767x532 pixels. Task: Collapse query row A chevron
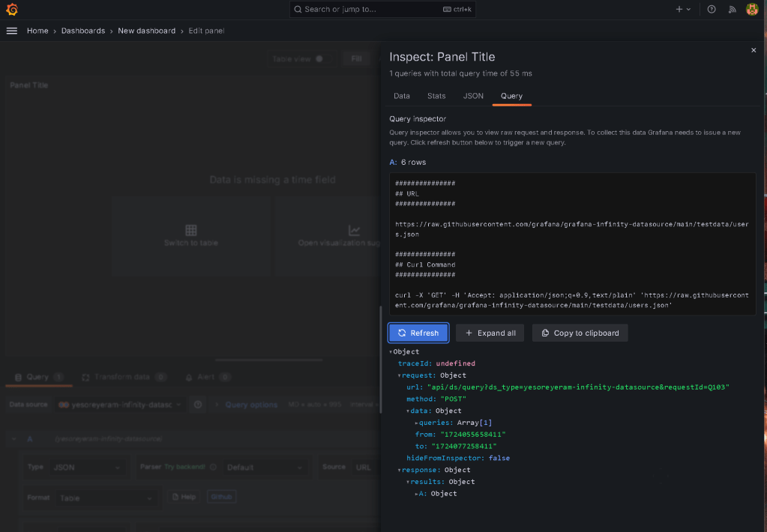click(13, 439)
